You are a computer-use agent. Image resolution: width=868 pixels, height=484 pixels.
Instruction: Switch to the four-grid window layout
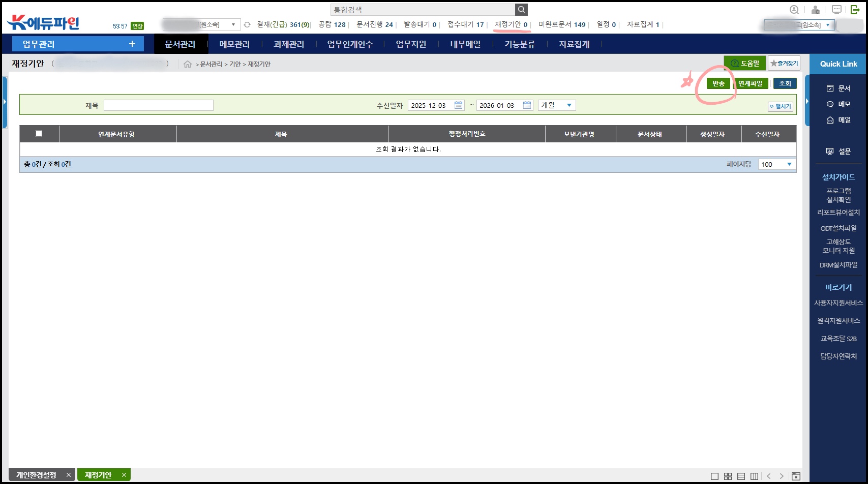[x=728, y=476]
